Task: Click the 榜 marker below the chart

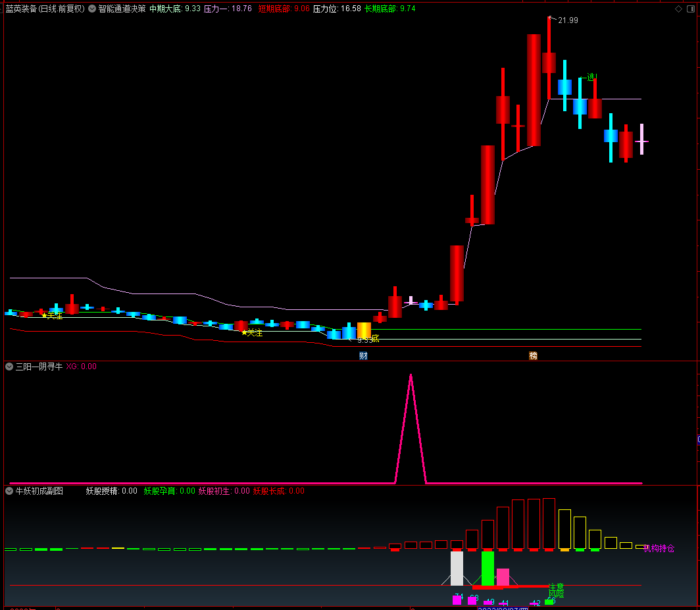Action: pyautogui.click(x=533, y=355)
